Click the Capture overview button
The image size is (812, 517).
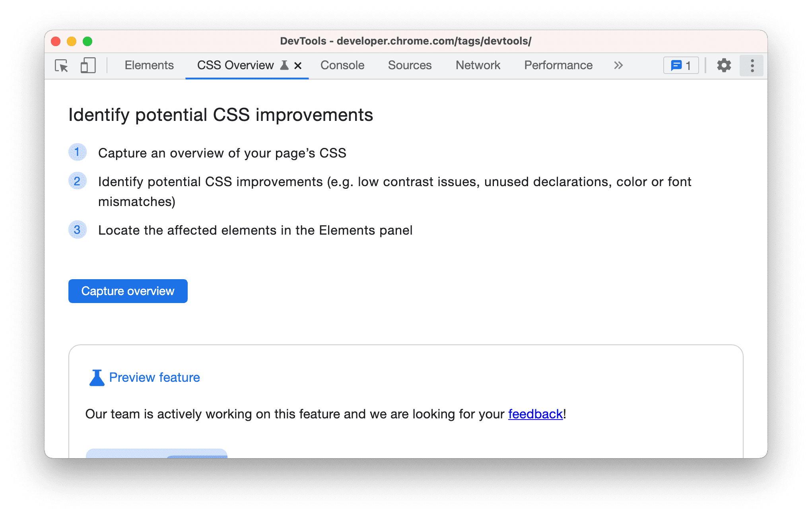(128, 290)
